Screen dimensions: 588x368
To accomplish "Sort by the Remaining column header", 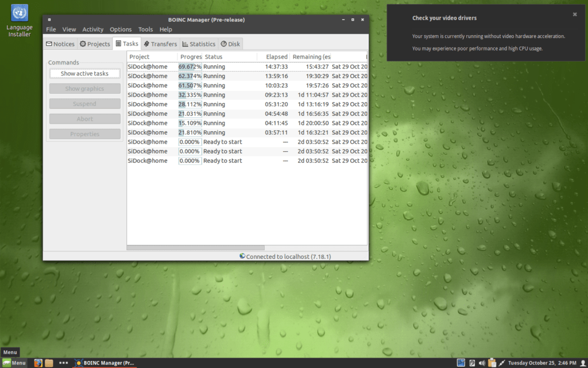I will click(311, 57).
